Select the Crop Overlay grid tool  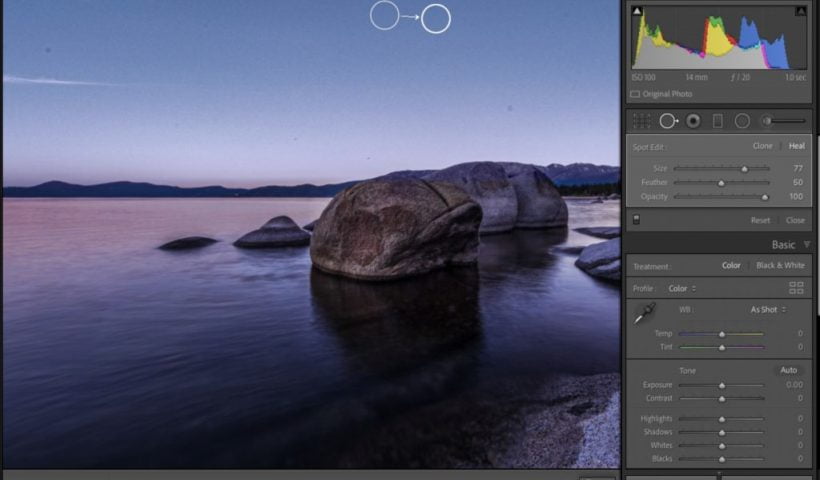click(642, 121)
